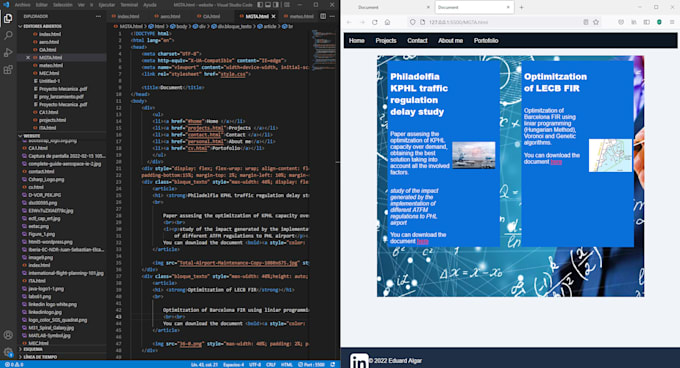This screenshot has height=368, width=680.
Task: Click errors and warnings indicator in status bar
Action: click(14, 365)
